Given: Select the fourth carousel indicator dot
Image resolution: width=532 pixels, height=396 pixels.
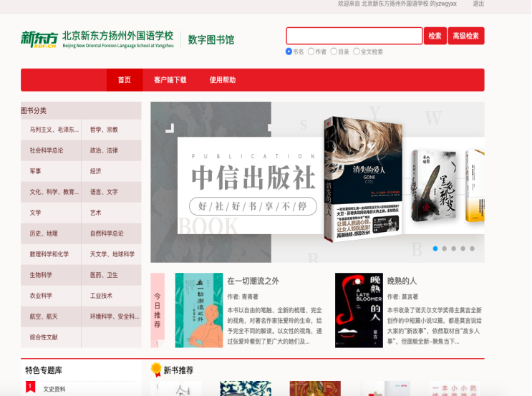Looking at the screenshot, I should click(x=463, y=248).
